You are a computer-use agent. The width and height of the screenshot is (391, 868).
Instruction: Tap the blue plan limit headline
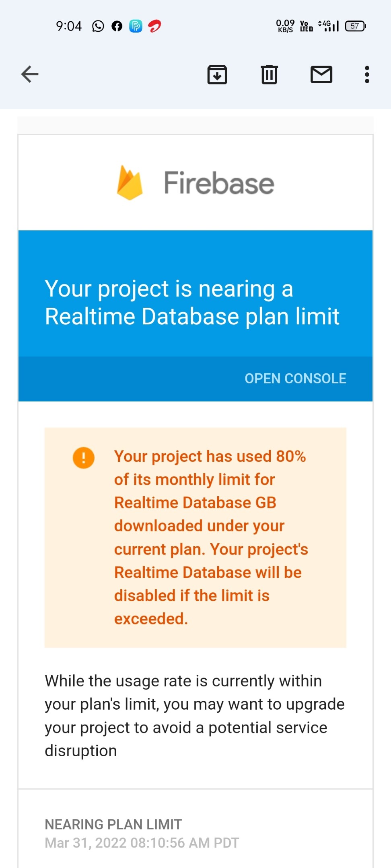click(192, 302)
